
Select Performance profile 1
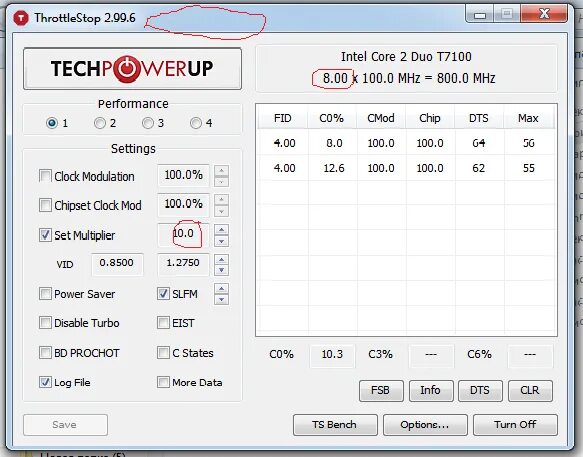(x=52, y=123)
